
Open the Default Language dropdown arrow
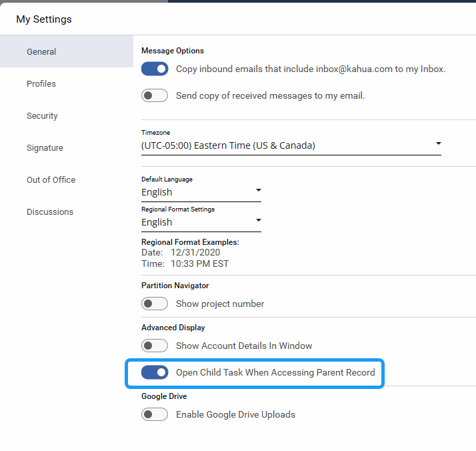pos(259,191)
